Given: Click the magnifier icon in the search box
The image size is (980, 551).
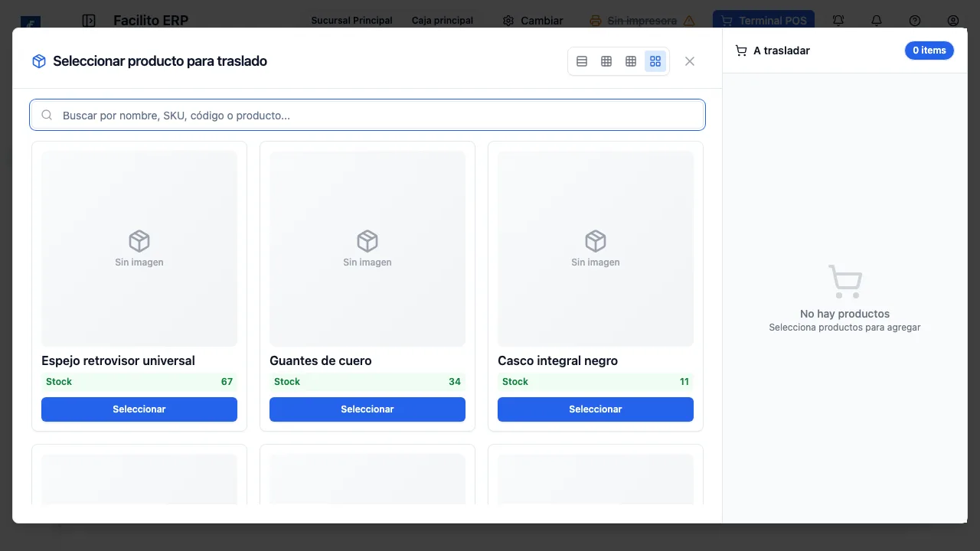Looking at the screenshot, I should coord(47,116).
